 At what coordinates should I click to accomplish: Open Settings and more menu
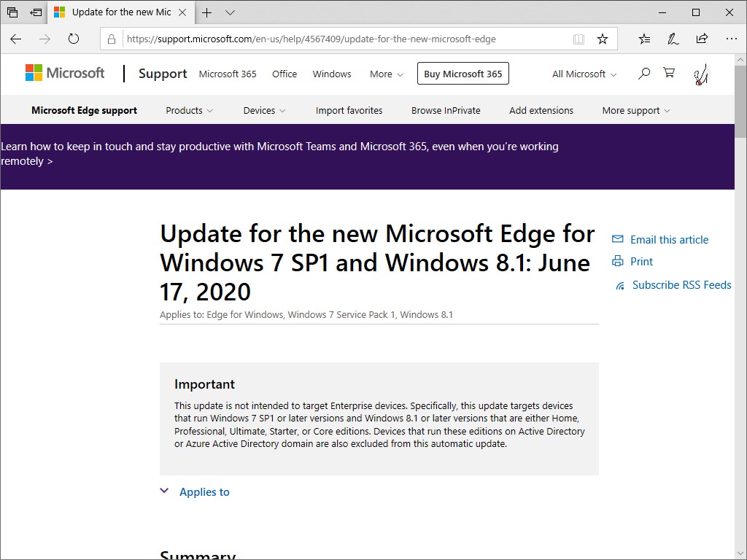[x=731, y=39]
